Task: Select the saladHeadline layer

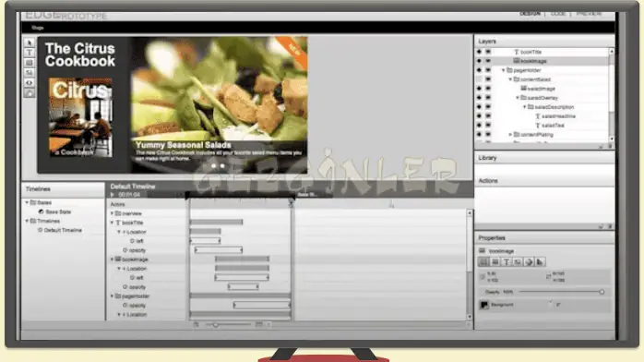Action: coord(558,116)
